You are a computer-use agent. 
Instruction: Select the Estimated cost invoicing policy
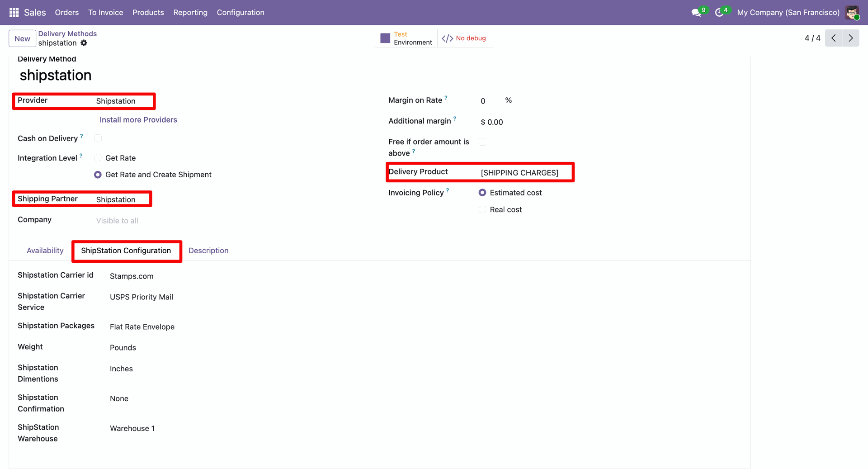482,193
